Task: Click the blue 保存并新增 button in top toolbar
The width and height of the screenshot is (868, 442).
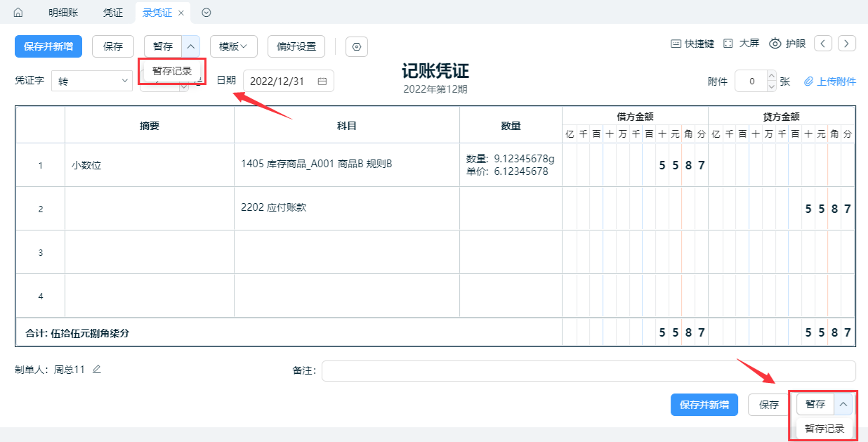Action: (48, 46)
